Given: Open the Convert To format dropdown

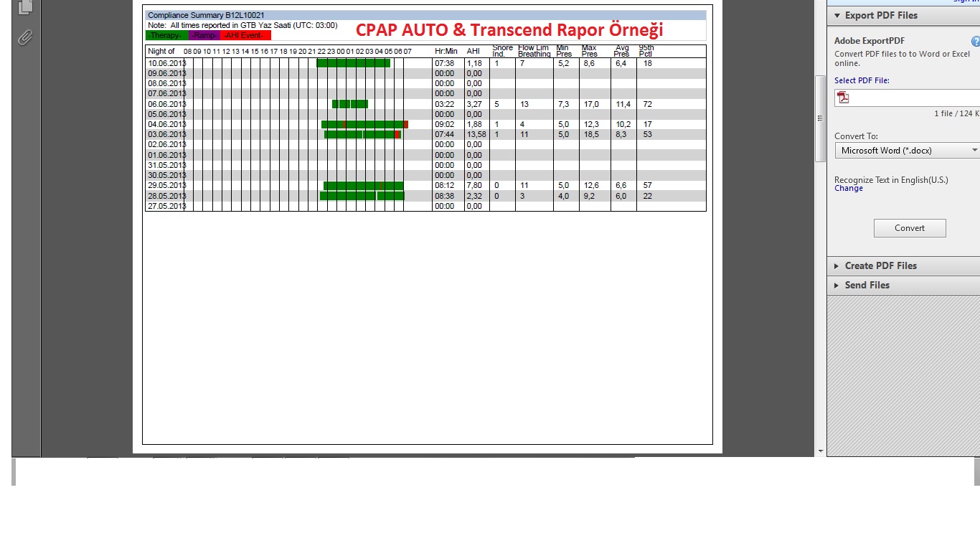Looking at the screenshot, I should coord(907,151).
